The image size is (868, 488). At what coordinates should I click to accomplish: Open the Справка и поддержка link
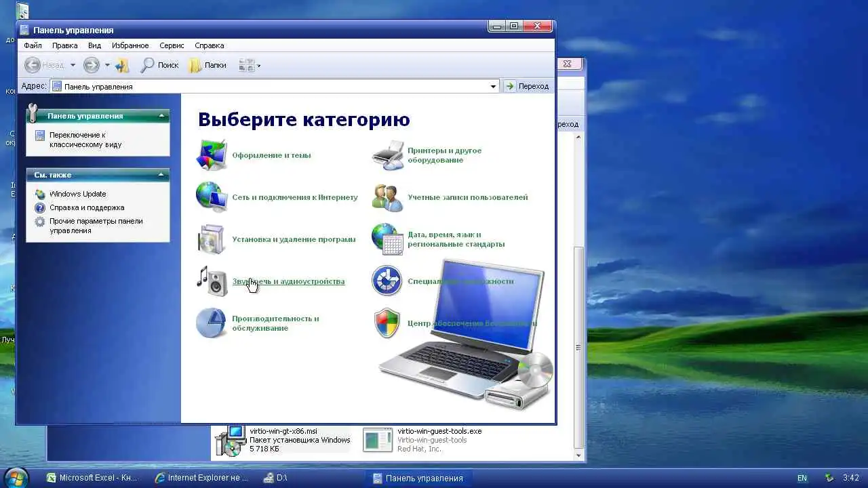tap(87, 207)
